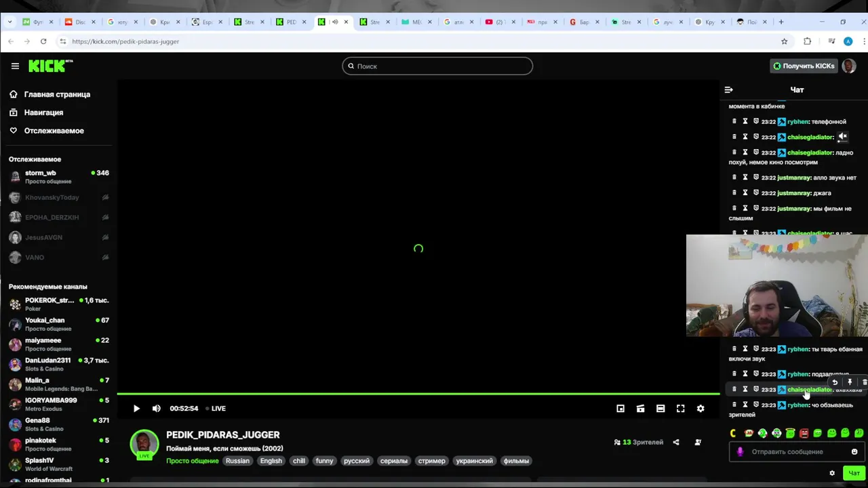
Task: Select the funny tag
Action: [324, 461]
